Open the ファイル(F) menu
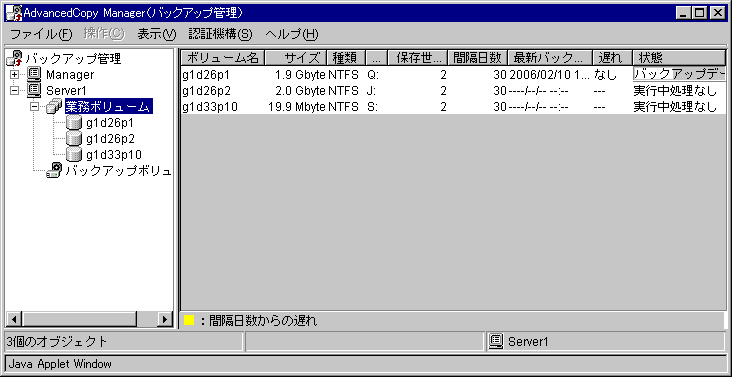 42,34
